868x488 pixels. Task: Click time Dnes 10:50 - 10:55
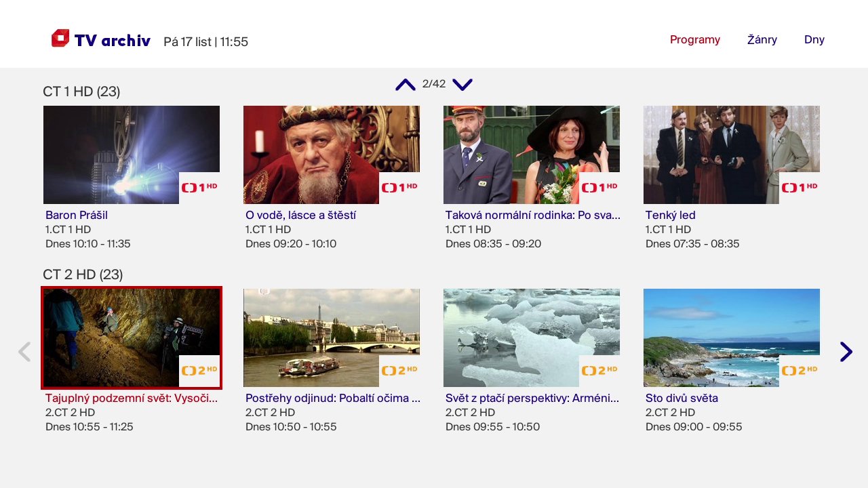[291, 426]
